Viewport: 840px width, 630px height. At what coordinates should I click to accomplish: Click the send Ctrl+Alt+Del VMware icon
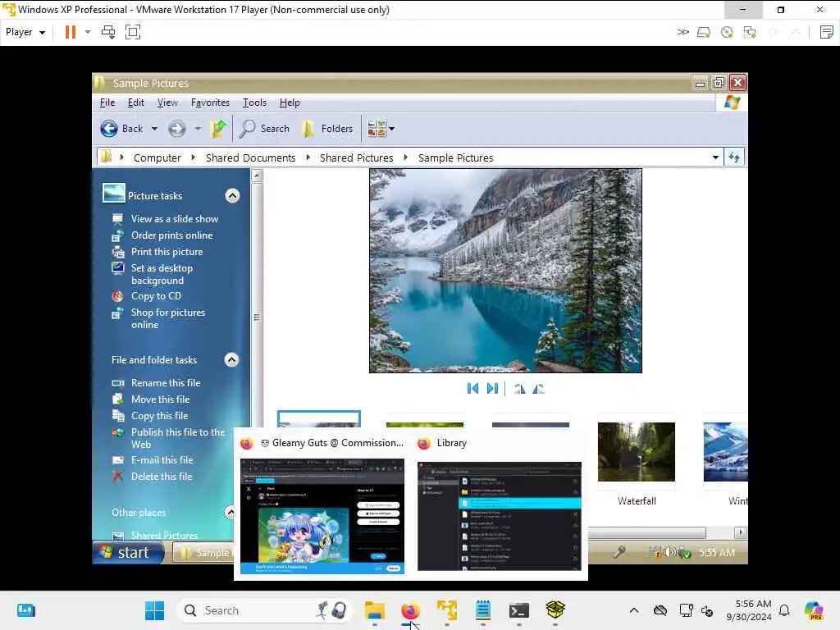108,32
